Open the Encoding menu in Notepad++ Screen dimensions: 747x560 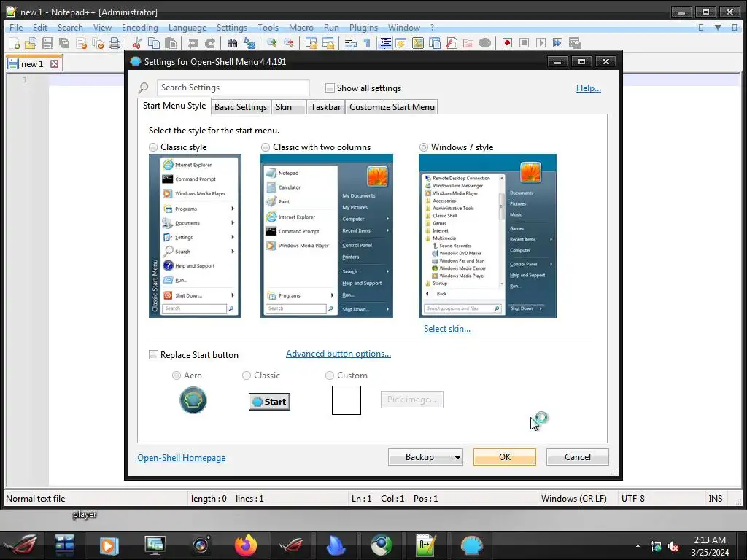coord(139,28)
